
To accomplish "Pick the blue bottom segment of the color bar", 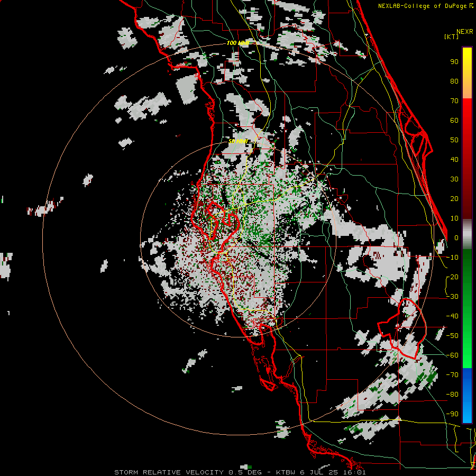I will 467,395.
